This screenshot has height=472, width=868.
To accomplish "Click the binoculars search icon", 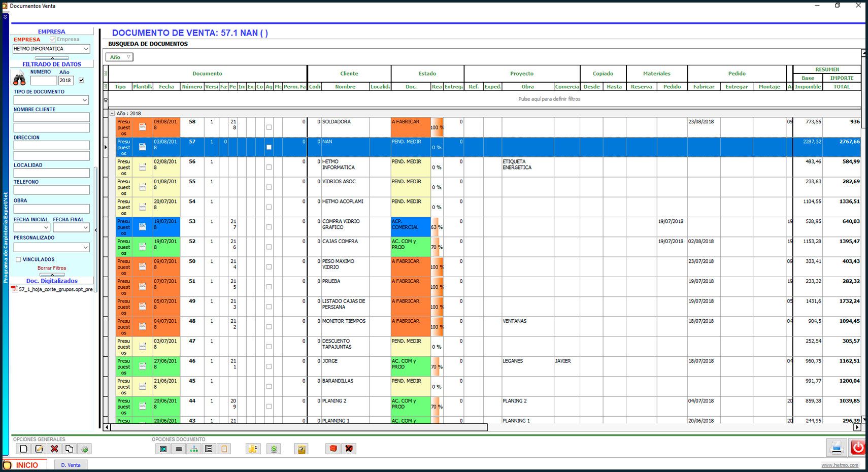I will [x=19, y=79].
